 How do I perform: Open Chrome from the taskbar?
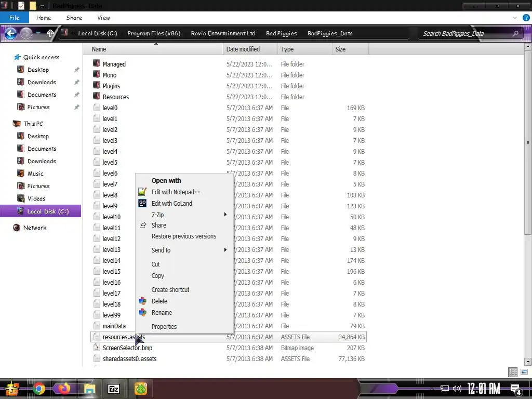pos(38,389)
